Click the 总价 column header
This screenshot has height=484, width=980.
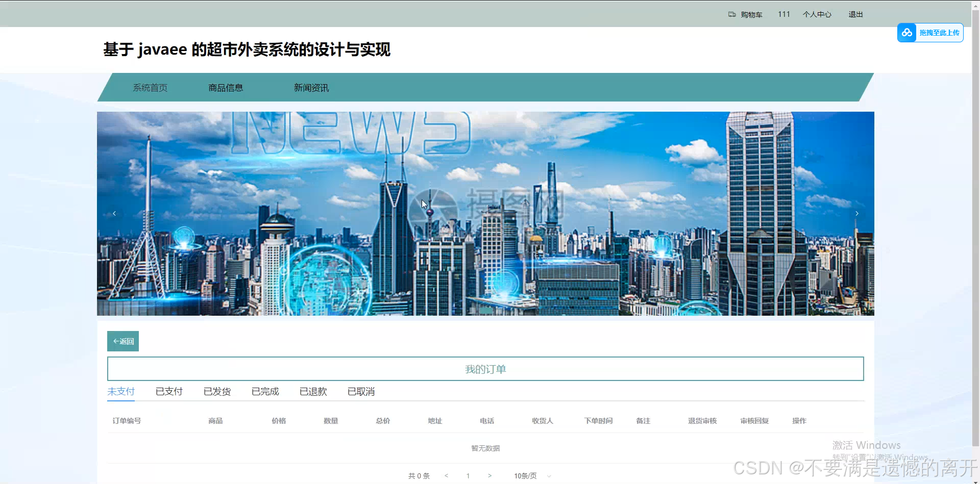point(383,421)
